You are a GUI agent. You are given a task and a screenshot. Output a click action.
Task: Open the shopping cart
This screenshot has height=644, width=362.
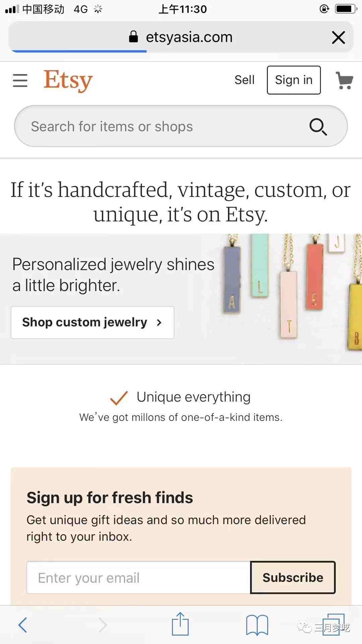click(x=344, y=80)
